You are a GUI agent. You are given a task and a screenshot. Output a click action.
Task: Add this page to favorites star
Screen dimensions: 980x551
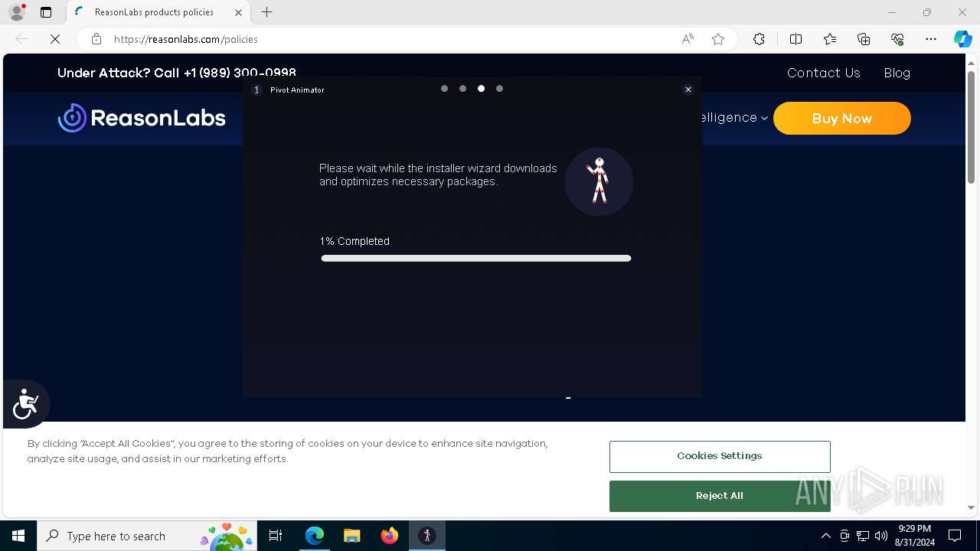(x=718, y=39)
